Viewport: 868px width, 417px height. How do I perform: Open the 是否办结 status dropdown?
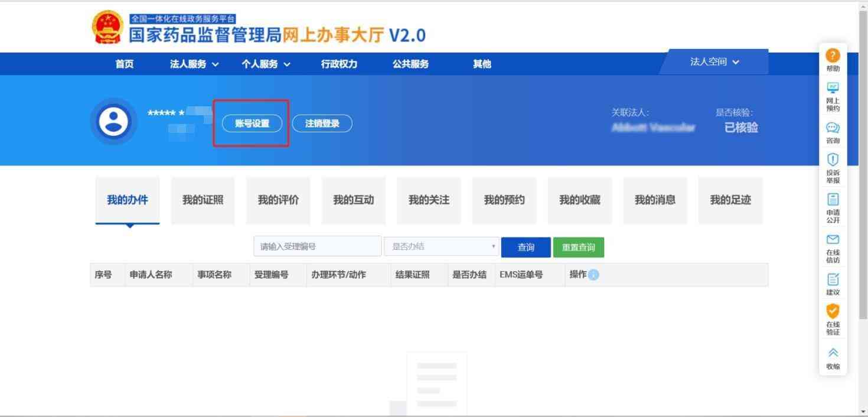pos(441,247)
